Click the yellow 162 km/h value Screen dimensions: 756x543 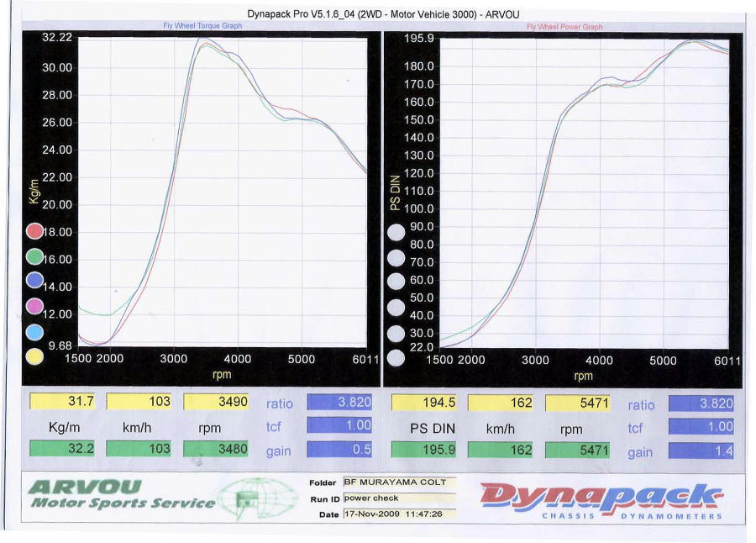[x=501, y=403]
